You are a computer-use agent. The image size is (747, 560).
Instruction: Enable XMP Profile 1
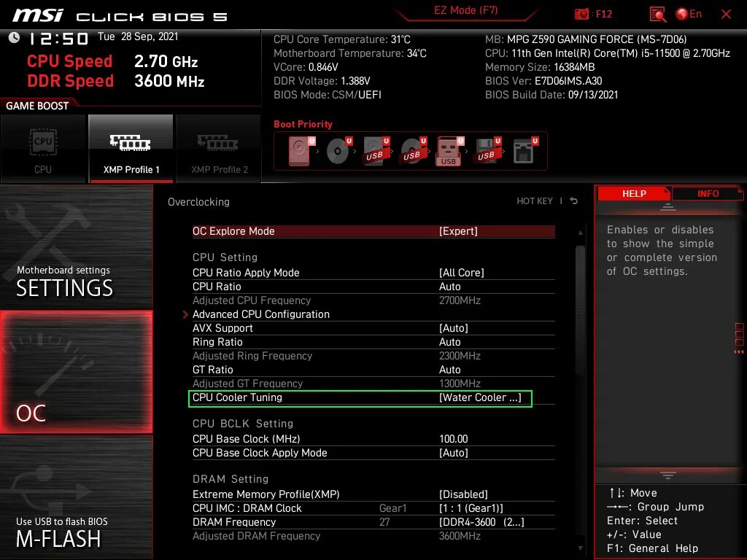pos(131,149)
